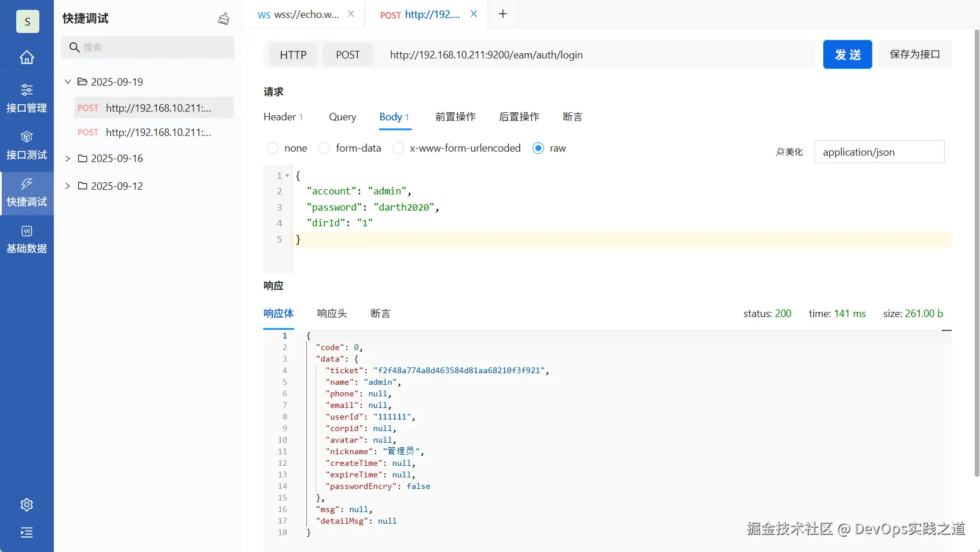Expand the 2025-09-16 folder
Viewport: 980px width, 552px height.
(68, 159)
